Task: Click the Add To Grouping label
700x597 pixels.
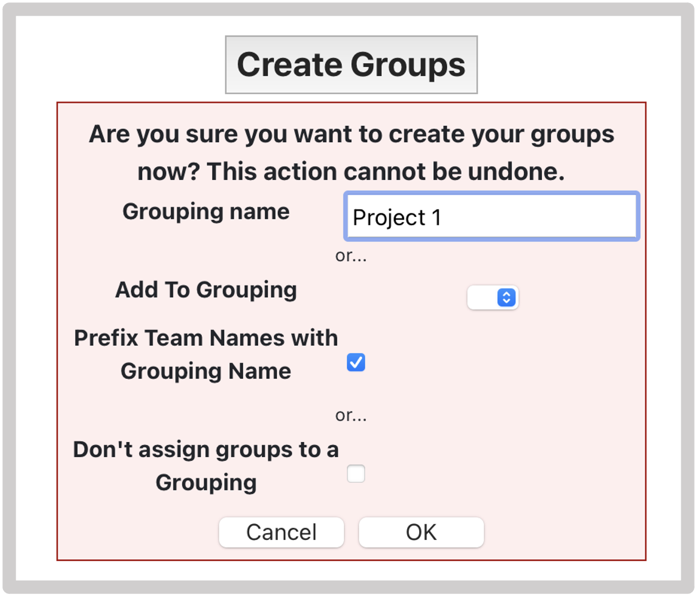Action: (205, 290)
